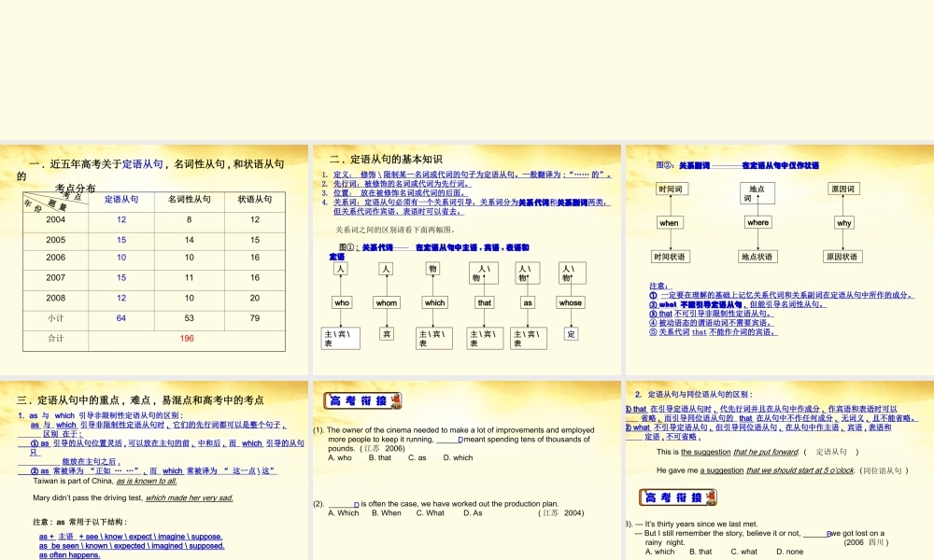Click the 'when' box in the adverb diagram

click(669, 222)
